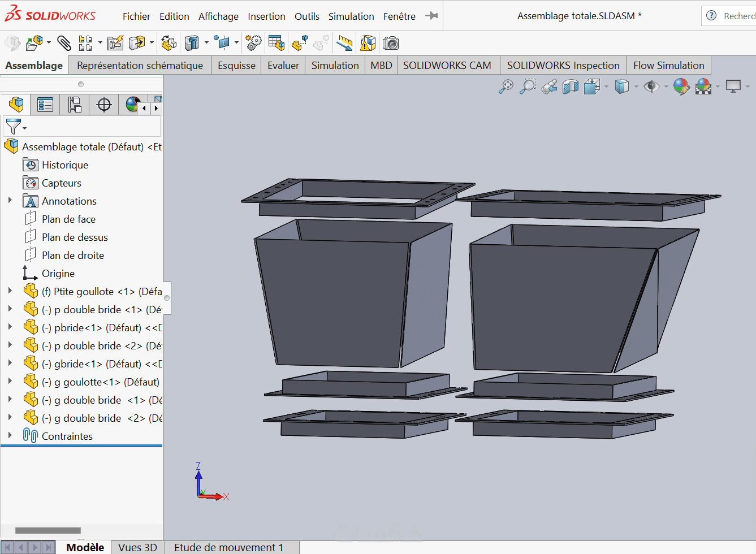Open the Etude de mouvement 1 tab

point(228,547)
